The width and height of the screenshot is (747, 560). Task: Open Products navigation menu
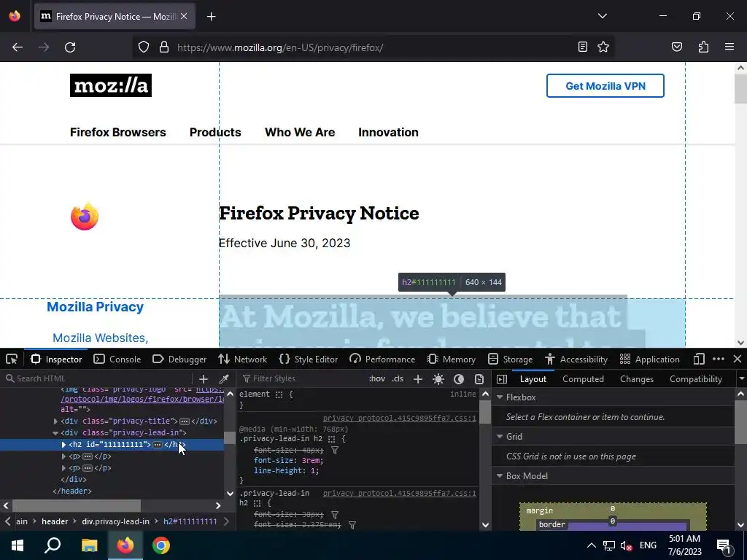215,133
